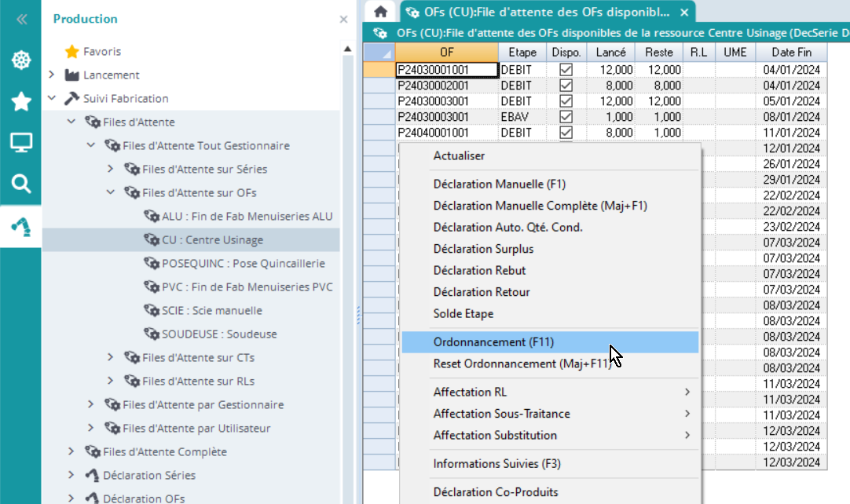The image size is (850, 504).
Task: Collapse the Suivi Fabrication node
Action: coord(52,99)
